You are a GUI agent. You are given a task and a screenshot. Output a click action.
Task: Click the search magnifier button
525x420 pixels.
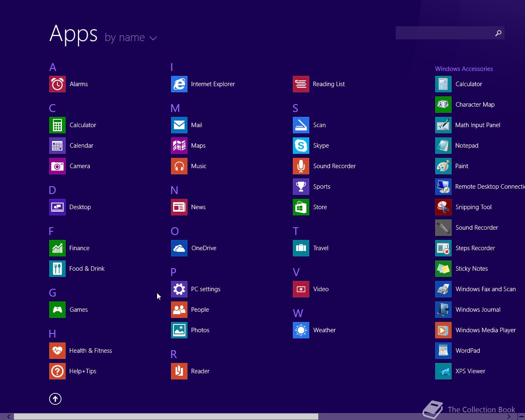(498, 33)
